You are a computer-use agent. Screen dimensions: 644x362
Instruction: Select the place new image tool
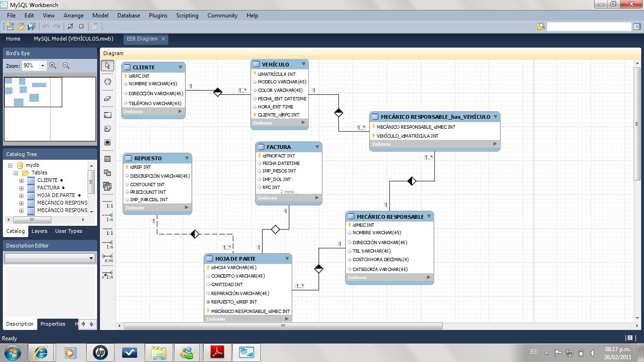pyautogui.click(x=107, y=142)
